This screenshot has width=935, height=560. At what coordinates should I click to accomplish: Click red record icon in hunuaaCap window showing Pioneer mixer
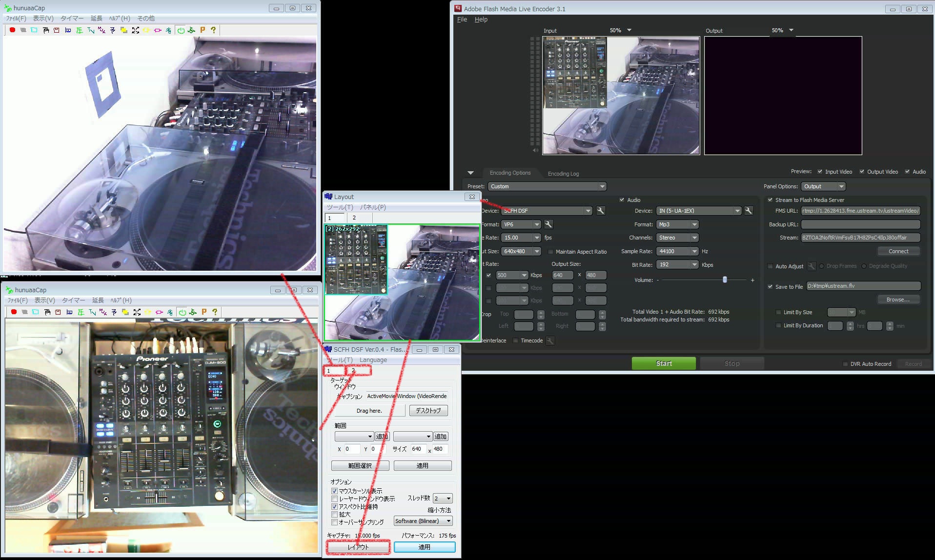14,312
